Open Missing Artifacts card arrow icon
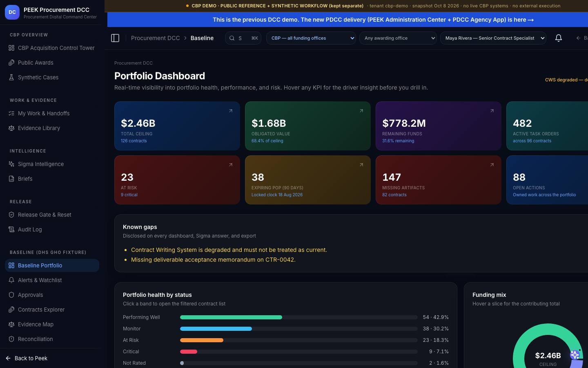 pos(492,165)
